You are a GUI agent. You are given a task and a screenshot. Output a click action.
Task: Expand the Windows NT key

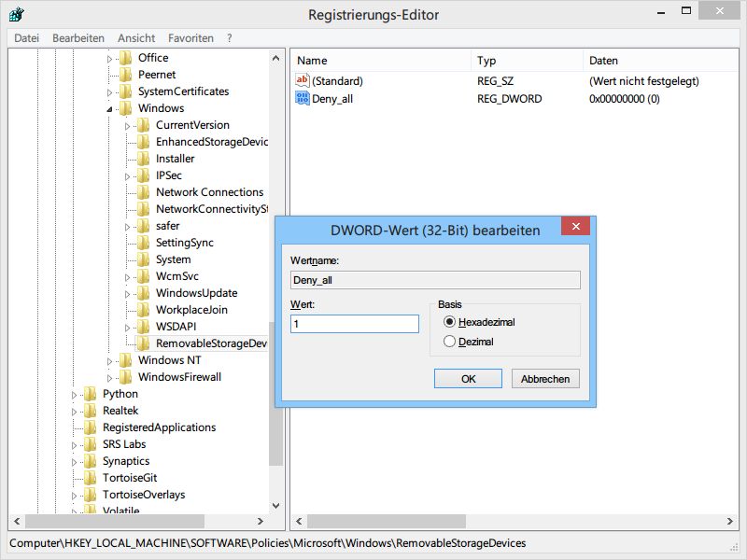tap(109, 361)
